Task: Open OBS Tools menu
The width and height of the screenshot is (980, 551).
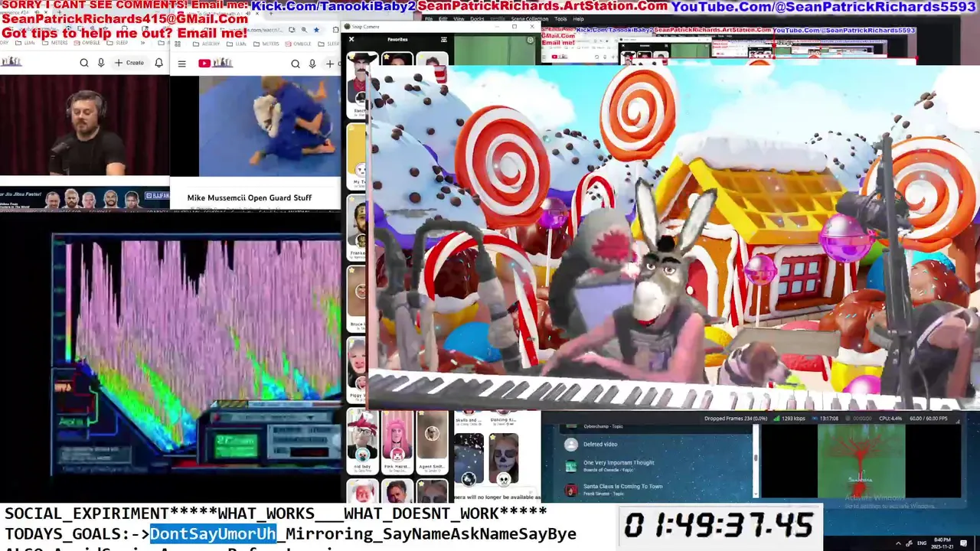Action: [560, 19]
